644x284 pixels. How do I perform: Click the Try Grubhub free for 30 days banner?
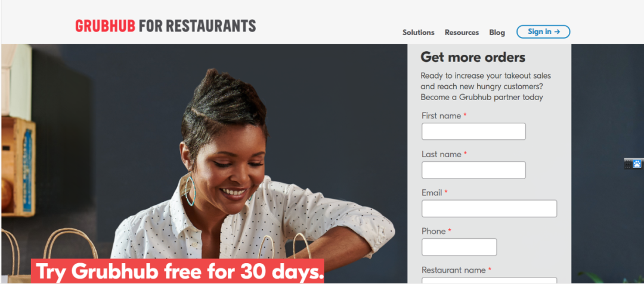pos(178,271)
